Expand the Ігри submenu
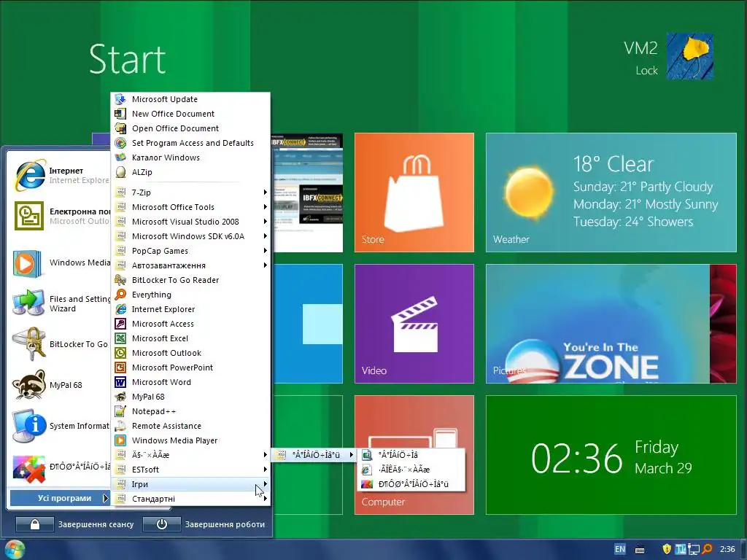Image resolution: width=747 pixels, height=560 pixels. point(190,484)
